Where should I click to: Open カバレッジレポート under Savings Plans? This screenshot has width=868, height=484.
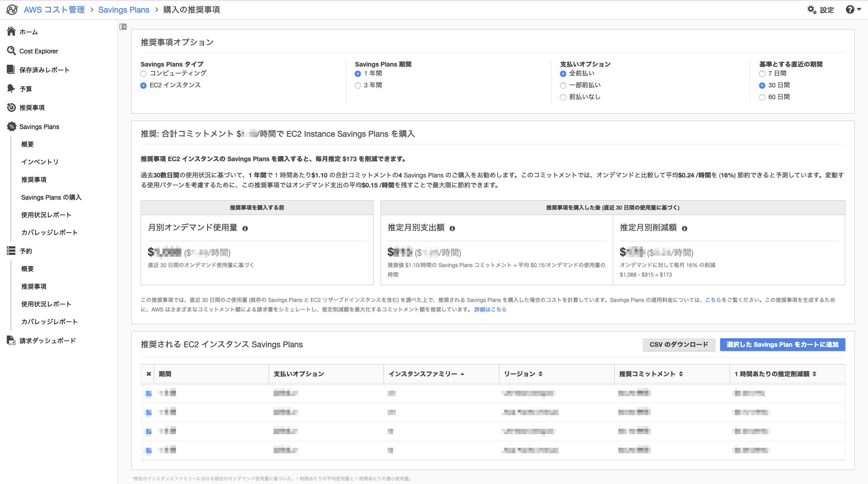pyautogui.click(x=49, y=233)
